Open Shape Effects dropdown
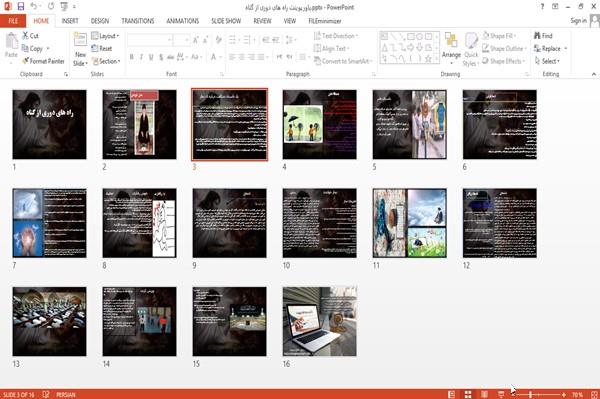 [x=503, y=61]
